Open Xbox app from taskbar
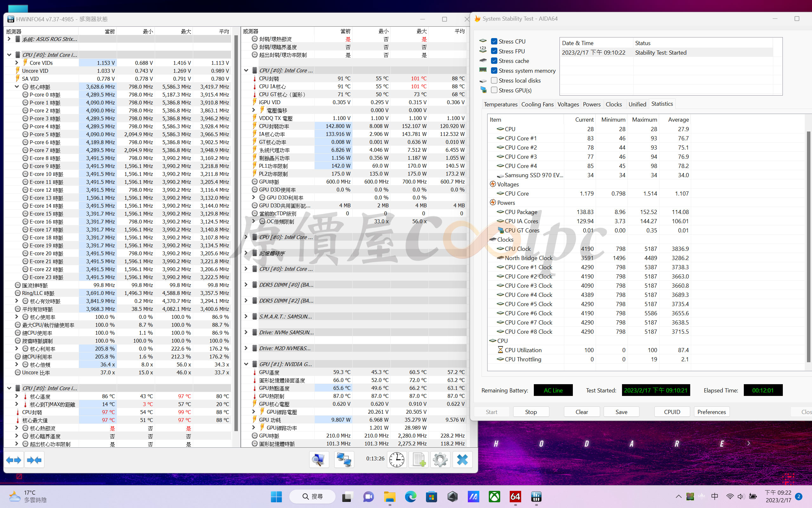Image resolution: width=812 pixels, height=508 pixels. point(494,496)
